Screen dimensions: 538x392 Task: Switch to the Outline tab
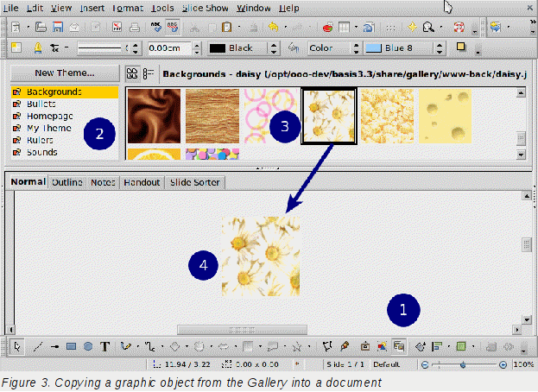(x=66, y=182)
